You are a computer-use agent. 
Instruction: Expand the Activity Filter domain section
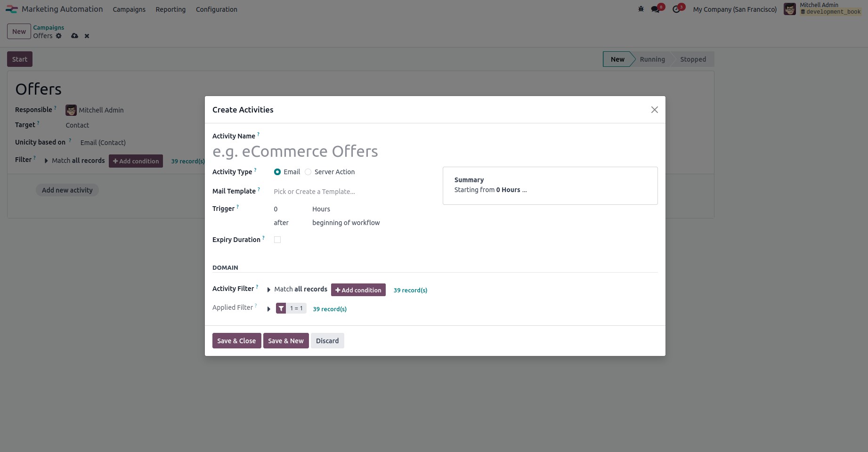[x=268, y=290]
